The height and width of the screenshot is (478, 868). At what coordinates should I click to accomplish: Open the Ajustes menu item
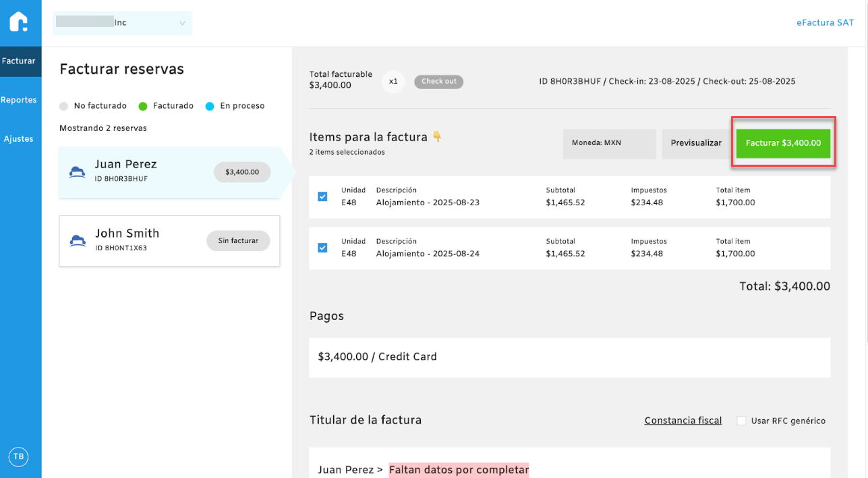pyautogui.click(x=19, y=139)
